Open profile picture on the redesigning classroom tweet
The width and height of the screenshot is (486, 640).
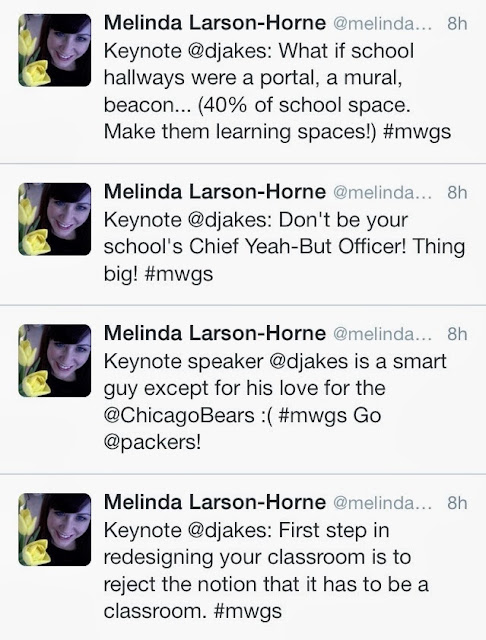click(55, 529)
